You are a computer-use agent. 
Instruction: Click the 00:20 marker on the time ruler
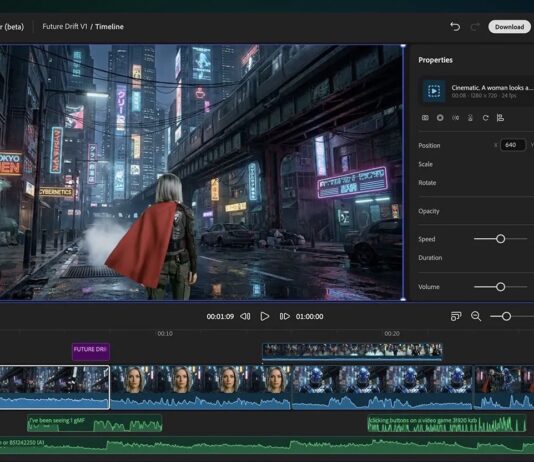coord(392,333)
